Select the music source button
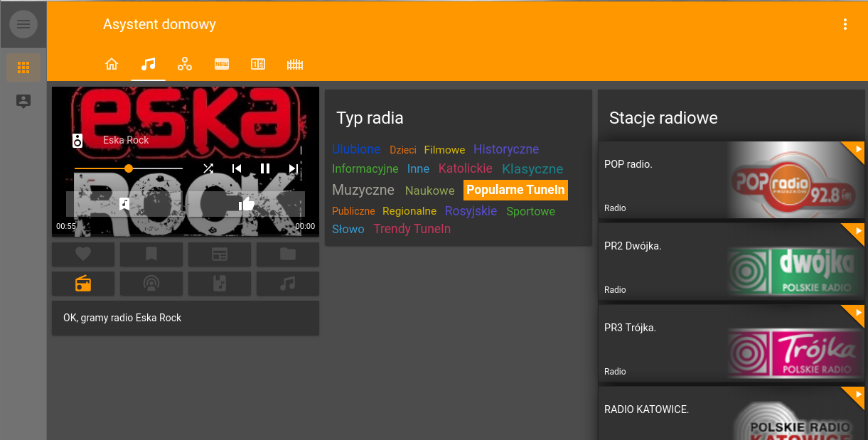The width and height of the screenshot is (868, 440). (288, 284)
